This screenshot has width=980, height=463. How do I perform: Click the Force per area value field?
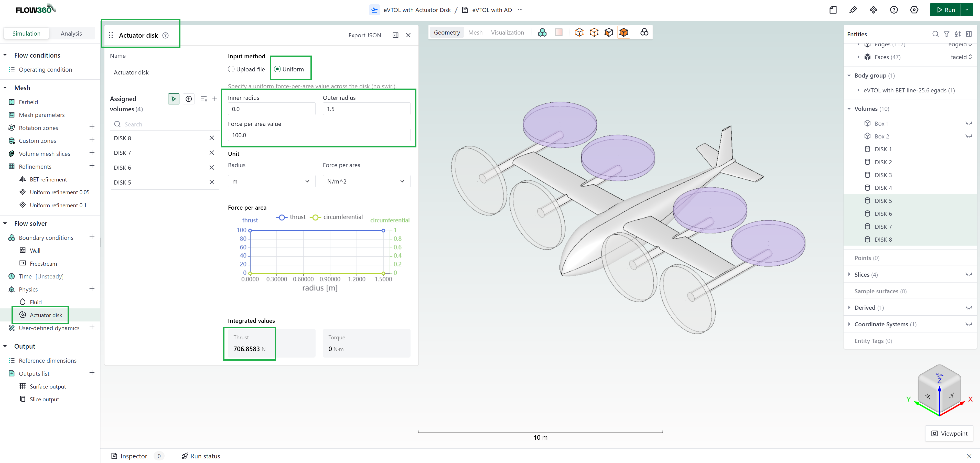[x=319, y=135]
